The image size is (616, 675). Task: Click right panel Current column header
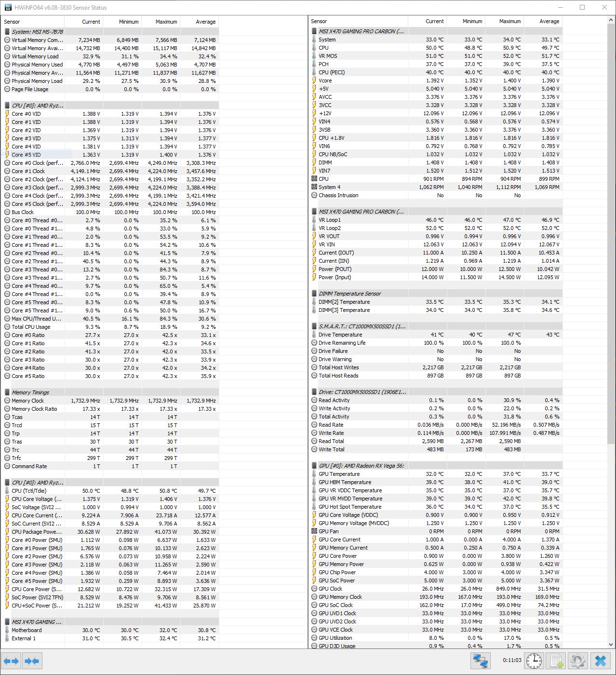[x=427, y=21]
